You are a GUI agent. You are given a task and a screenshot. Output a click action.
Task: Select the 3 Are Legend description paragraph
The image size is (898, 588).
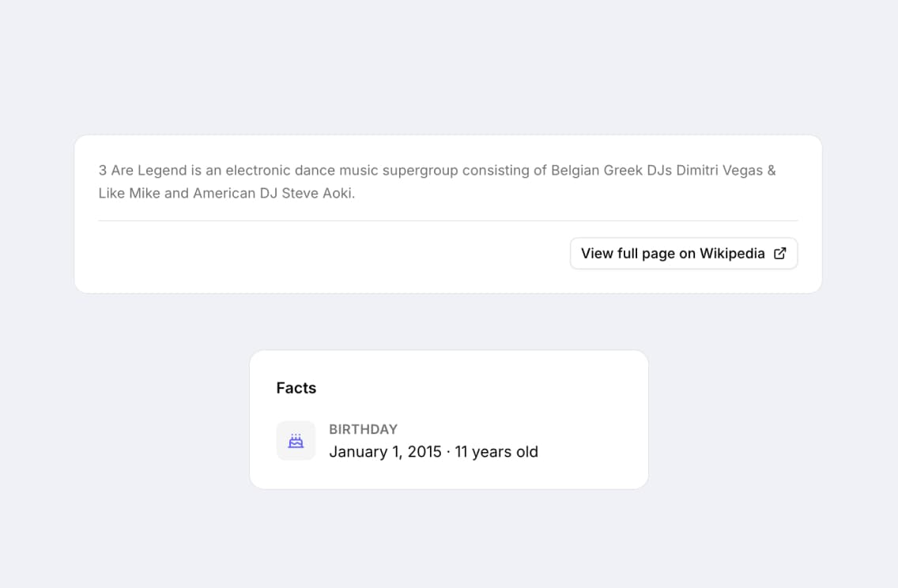pos(437,182)
